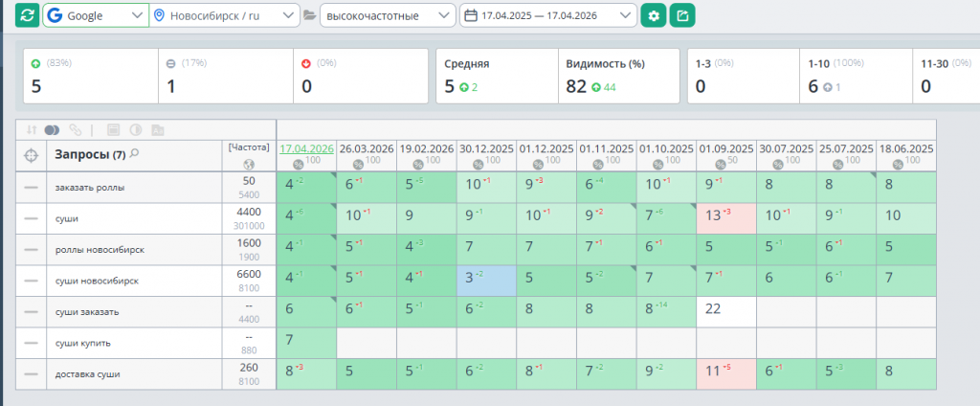Open the Google search engine dropdown
The height and width of the screenshot is (406, 980).
[x=96, y=15]
